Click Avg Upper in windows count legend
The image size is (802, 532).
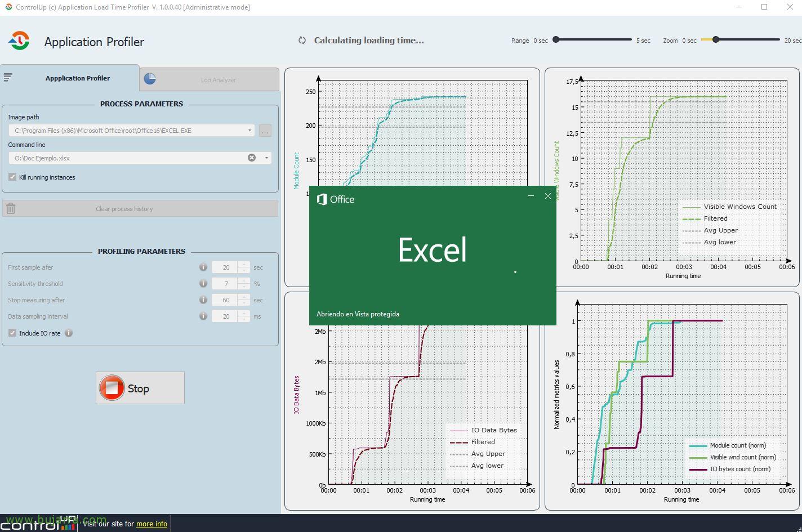710,230
